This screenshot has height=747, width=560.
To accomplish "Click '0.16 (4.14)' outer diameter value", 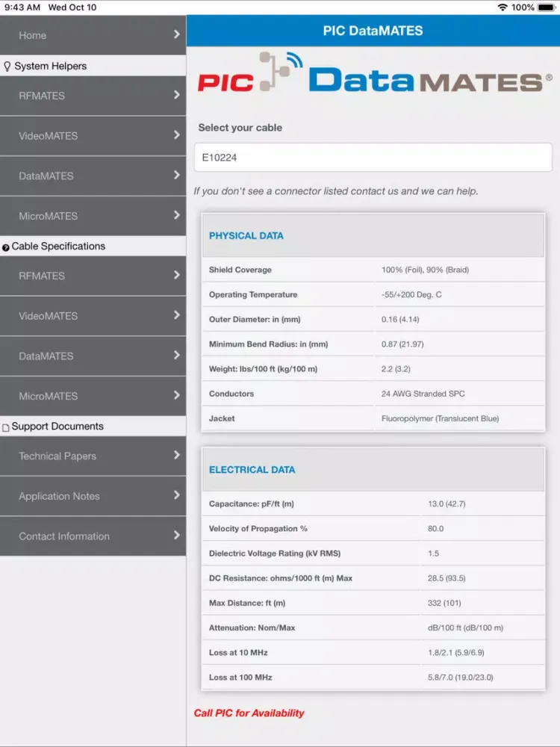I will pyautogui.click(x=400, y=319).
